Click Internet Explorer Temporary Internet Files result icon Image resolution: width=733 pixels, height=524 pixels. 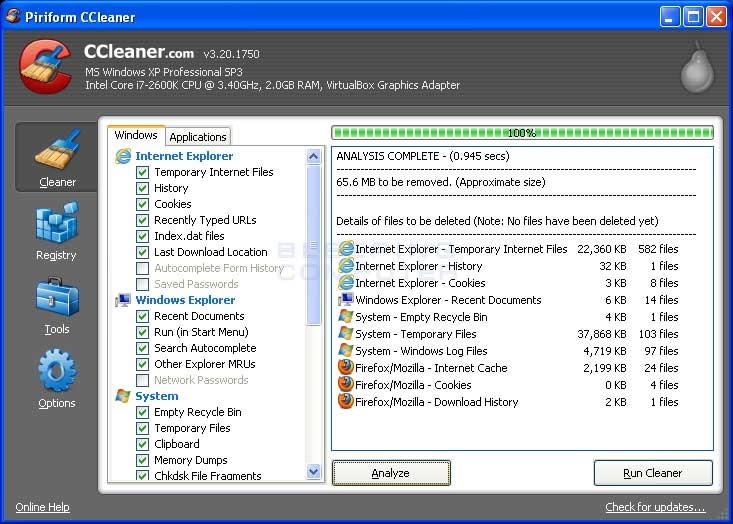click(346, 249)
